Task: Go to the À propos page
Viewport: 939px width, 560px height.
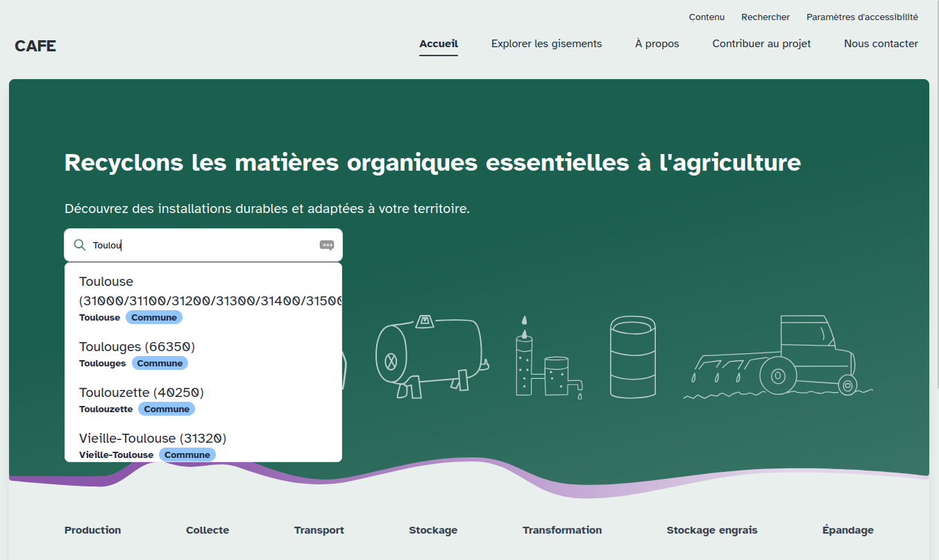Action: [657, 44]
